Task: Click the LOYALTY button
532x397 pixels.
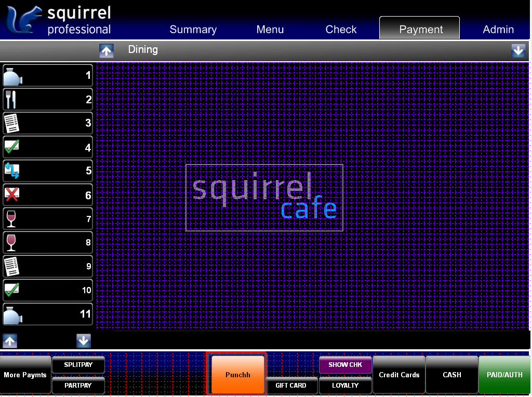Action: (x=345, y=386)
